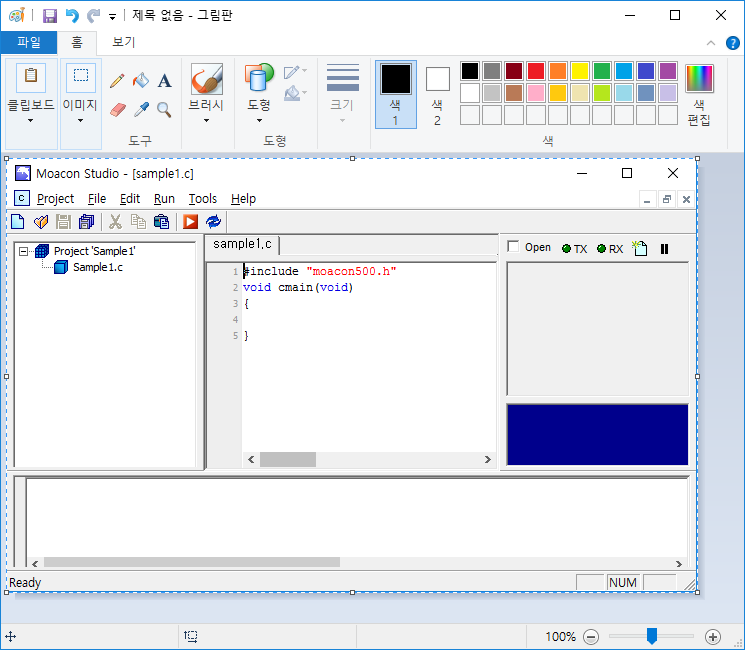This screenshot has width=745, height=650.
Task: Click the zoom in plus button
Action: (x=712, y=637)
